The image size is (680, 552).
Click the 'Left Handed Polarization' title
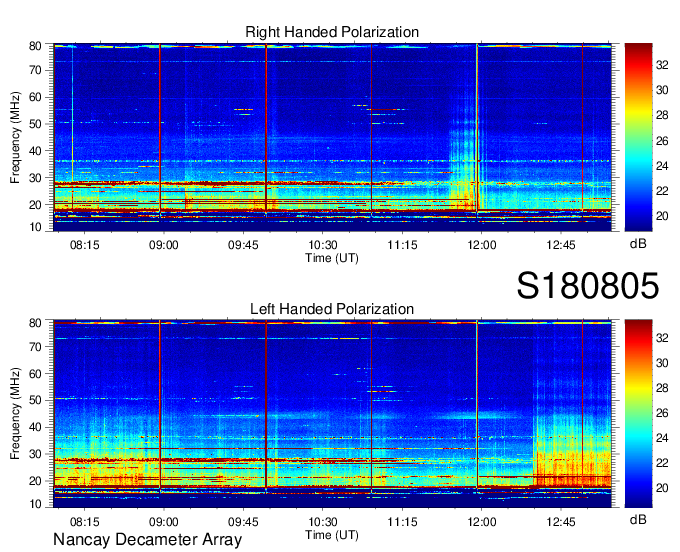tap(332, 309)
